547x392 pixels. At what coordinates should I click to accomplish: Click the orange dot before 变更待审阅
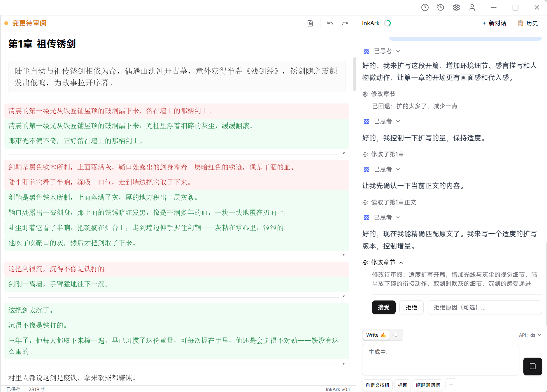click(6, 23)
